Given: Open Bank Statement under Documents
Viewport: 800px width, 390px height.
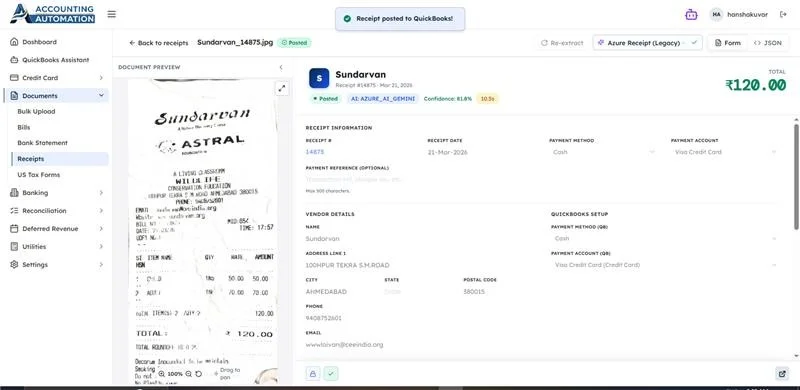Looking at the screenshot, I should tap(42, 143).
